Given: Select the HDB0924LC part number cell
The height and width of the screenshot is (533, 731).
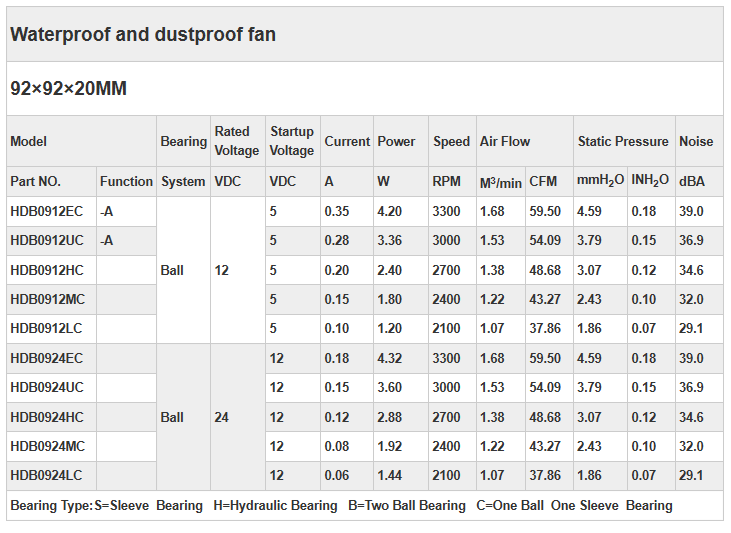Looking at the screenshot, I should point(46,476).
